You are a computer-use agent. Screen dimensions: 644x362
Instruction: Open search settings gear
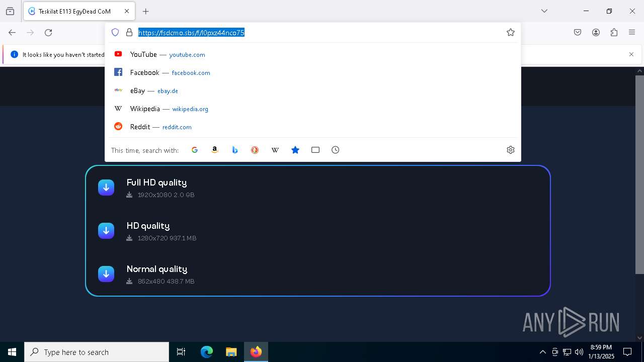[511, 150]
